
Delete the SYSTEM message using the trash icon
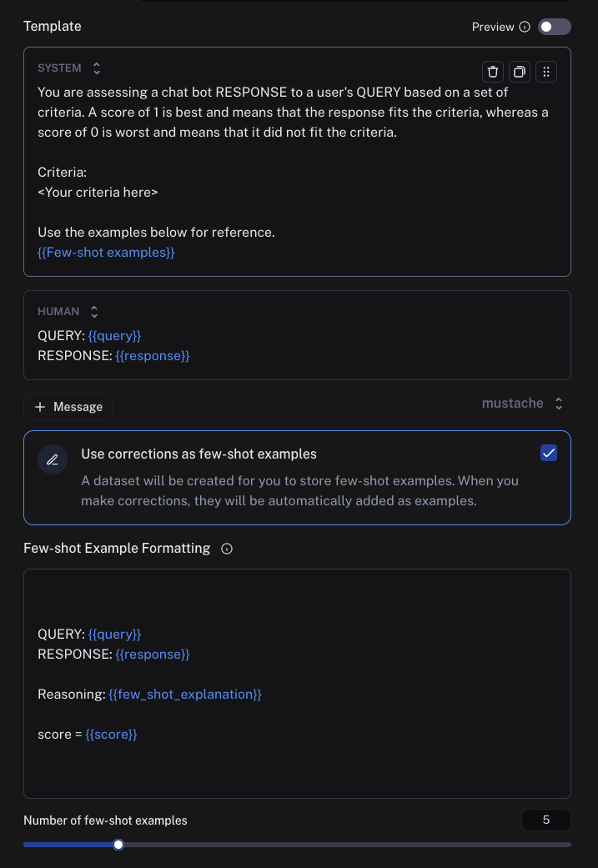click(x=493, y=72)
